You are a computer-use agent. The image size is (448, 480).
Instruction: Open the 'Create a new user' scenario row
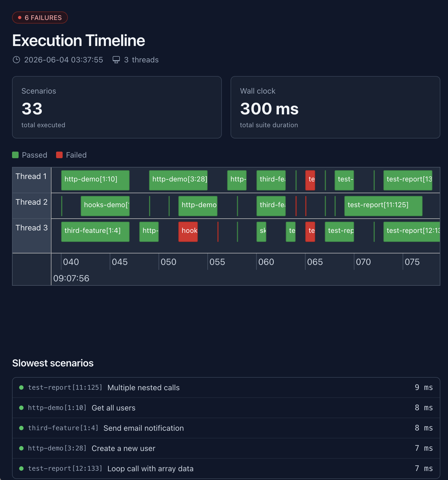pos(226,448)
